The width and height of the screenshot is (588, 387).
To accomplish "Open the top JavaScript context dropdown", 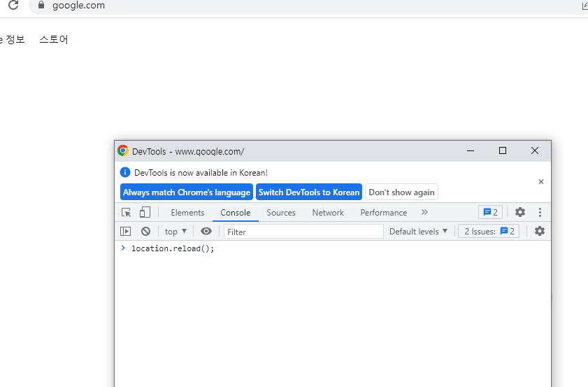I will (175, 232).
